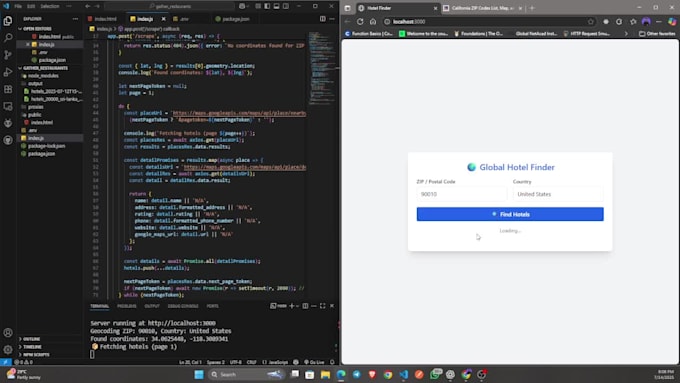Open the Edit menu in VS Code
Screen dimensions: 680x383
click(31, 6)
